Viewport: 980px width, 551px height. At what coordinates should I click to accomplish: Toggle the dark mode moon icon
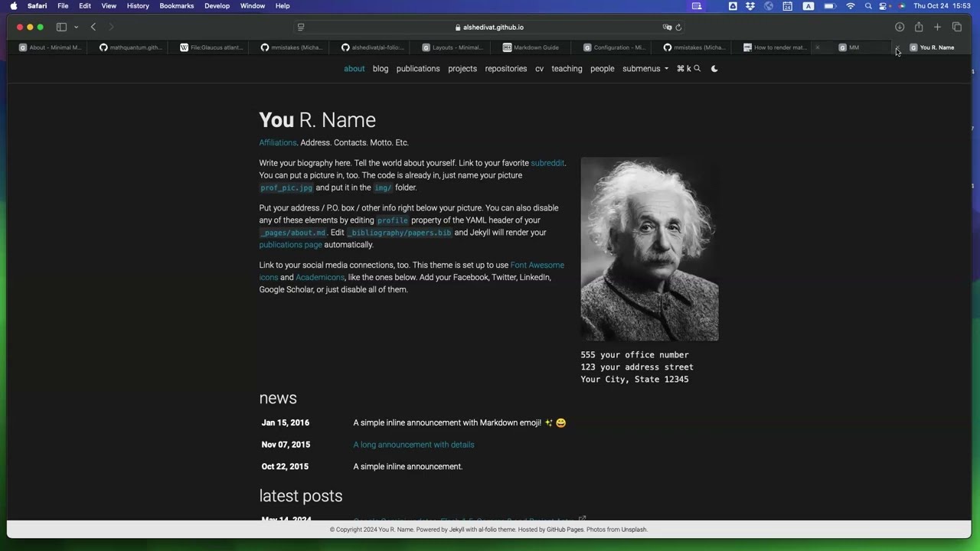click(714, 69)
